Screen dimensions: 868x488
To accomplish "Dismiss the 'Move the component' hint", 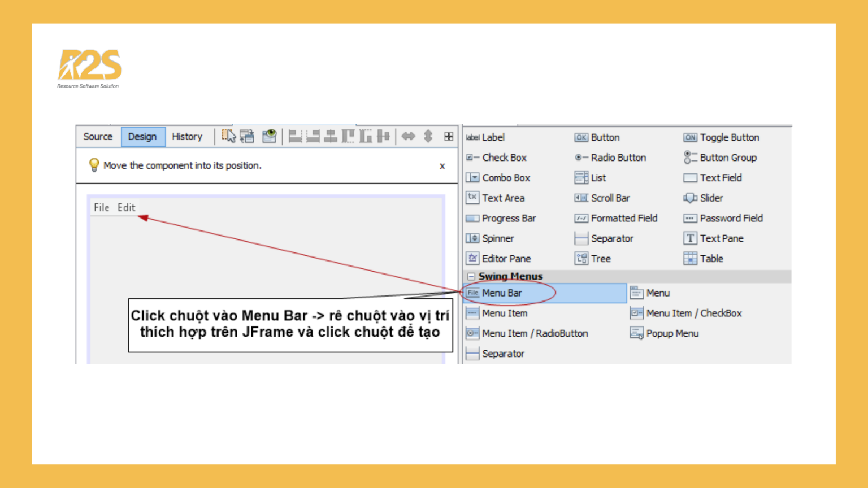I will (x=442, y=166).
